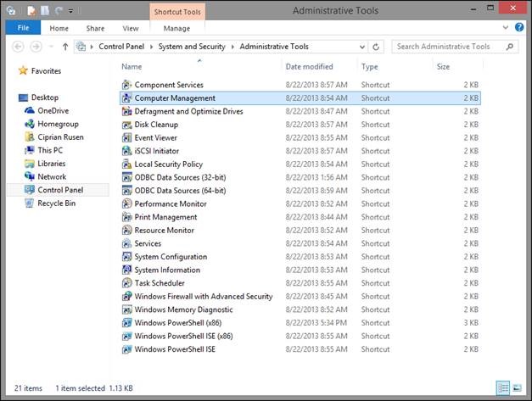The height and width of the screenshot is (401, 532).
Task: Select Desktop in the navigation pane
Action: 45,97
